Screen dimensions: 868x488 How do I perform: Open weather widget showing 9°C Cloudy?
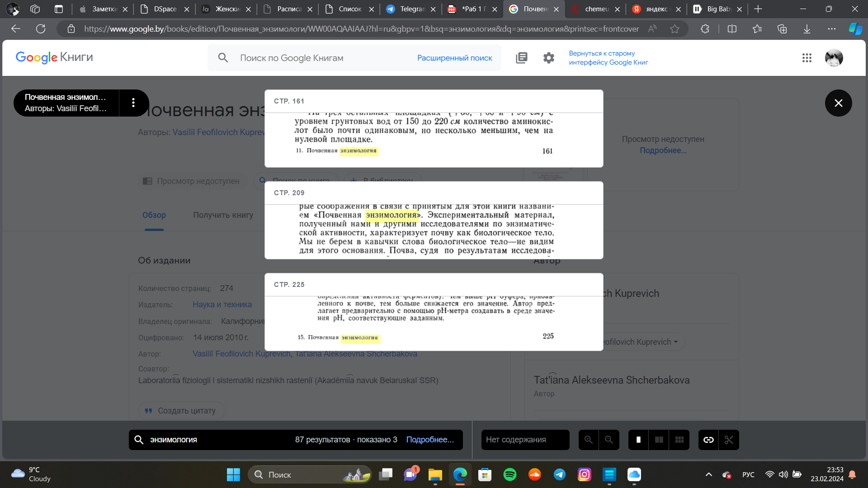tap(32, 474)
